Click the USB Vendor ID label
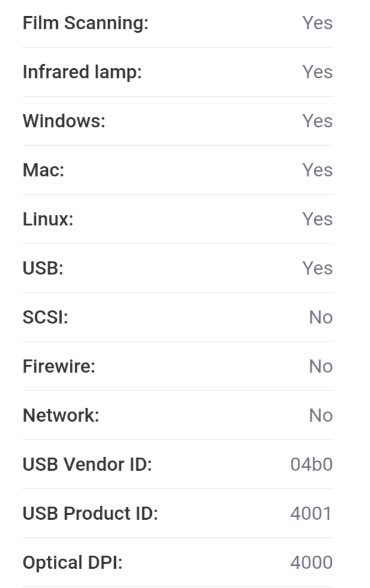Screen dimensions: 370x588 click(87, 465)
